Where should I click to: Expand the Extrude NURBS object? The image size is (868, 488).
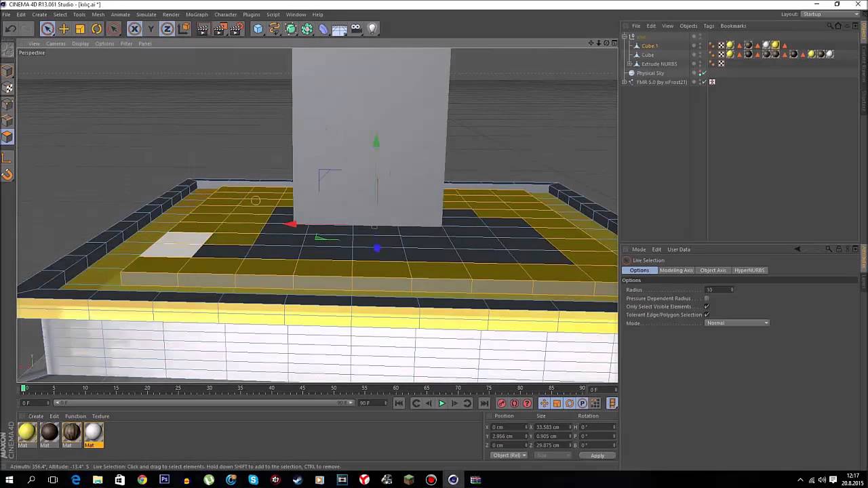(x=629, y=64)
